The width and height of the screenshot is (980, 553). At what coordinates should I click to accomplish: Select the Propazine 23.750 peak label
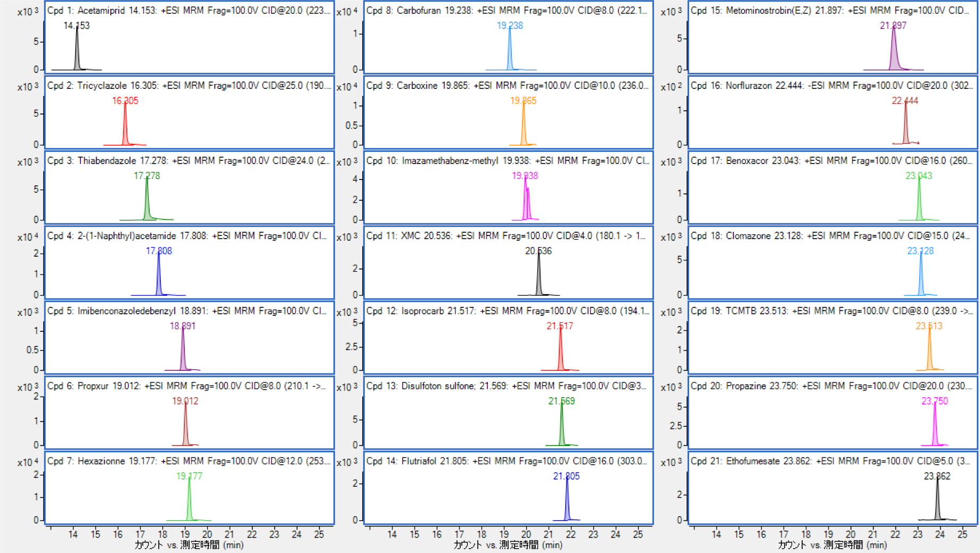(935, 401)
